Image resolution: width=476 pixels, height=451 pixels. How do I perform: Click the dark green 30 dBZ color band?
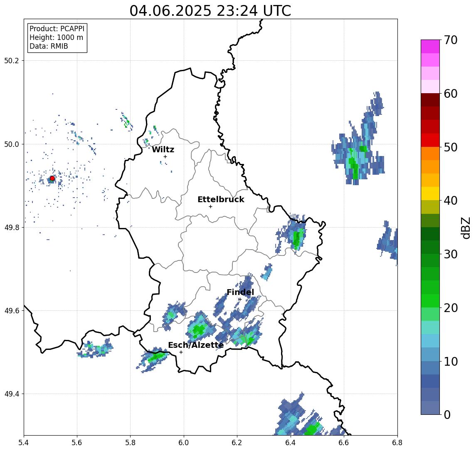pyautogui.click(x=430, y=247)
